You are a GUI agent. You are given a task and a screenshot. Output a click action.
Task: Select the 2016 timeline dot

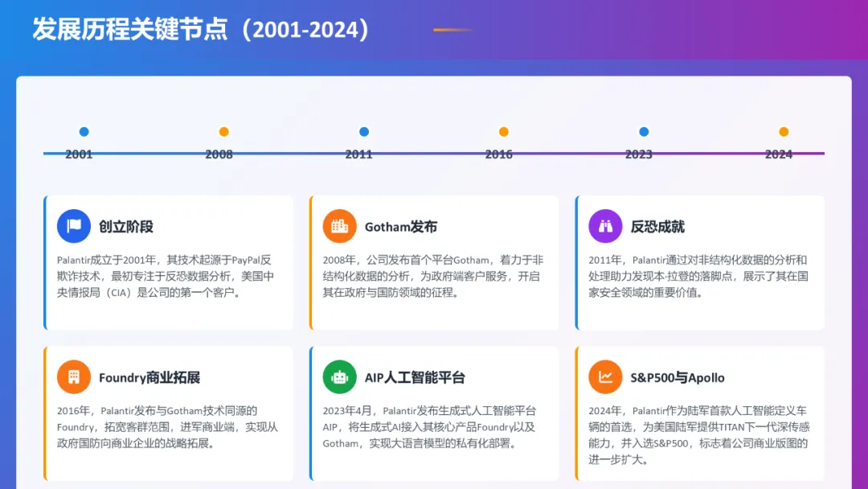503,132
